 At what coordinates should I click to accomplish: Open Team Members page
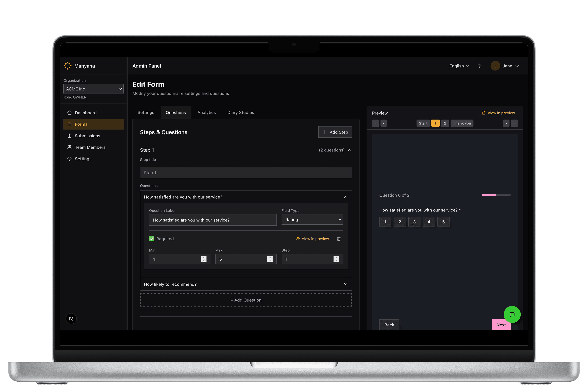click(x=90, y=147)
